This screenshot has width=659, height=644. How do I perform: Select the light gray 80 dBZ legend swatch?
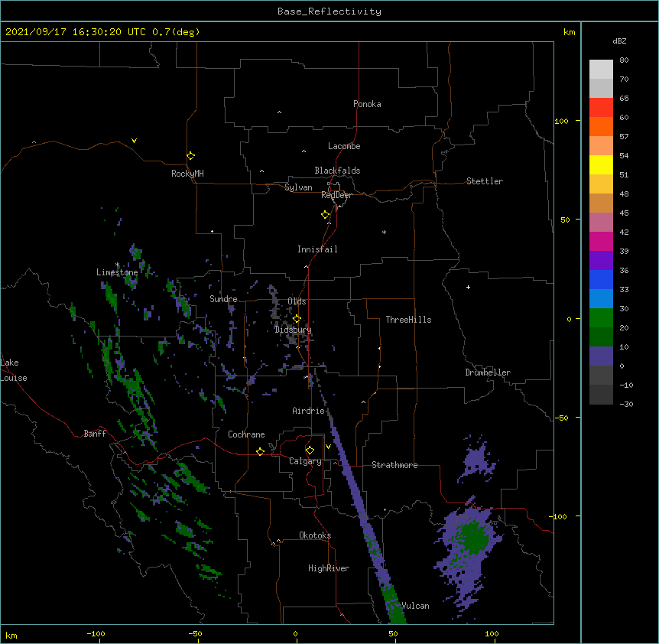tap(601, 69)
